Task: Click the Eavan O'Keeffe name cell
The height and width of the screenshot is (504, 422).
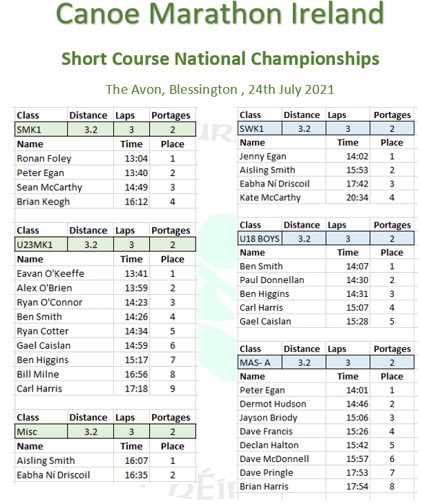Action: click(50, 273)
